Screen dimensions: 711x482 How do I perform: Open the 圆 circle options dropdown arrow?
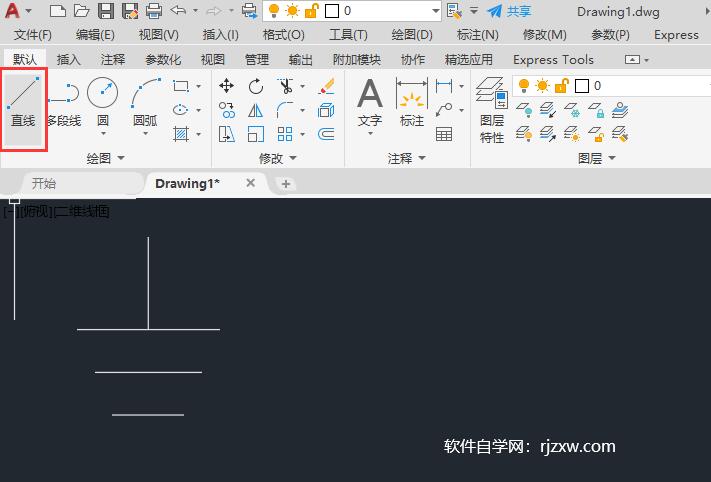[x=103, y=134]
